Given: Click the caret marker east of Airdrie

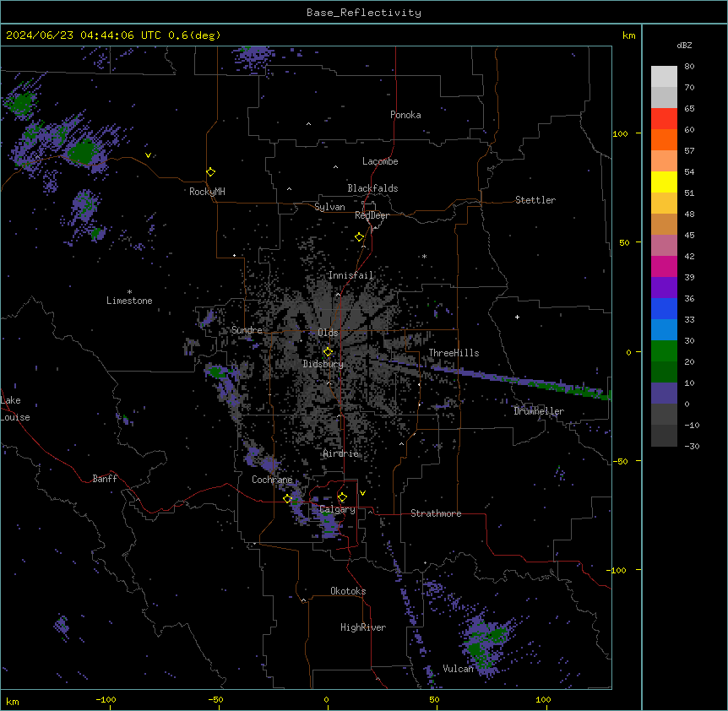Looking at the screenshot, I should pos(402,444).
